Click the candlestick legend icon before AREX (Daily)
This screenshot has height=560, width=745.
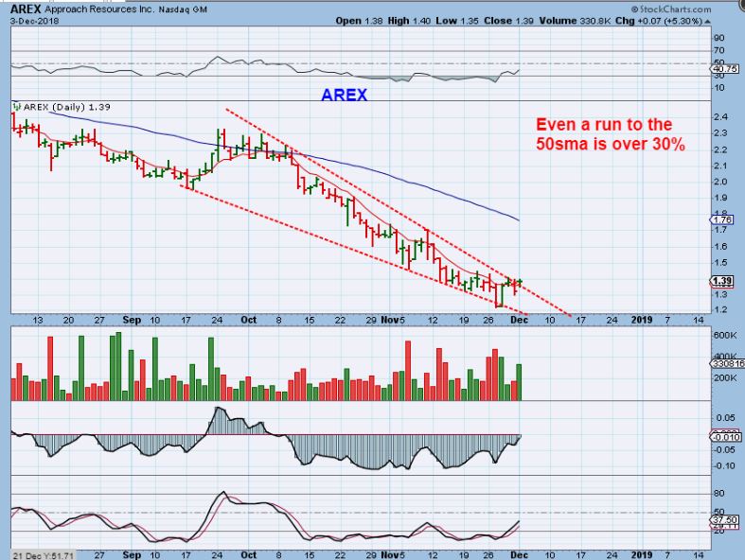tap(18, 107)
